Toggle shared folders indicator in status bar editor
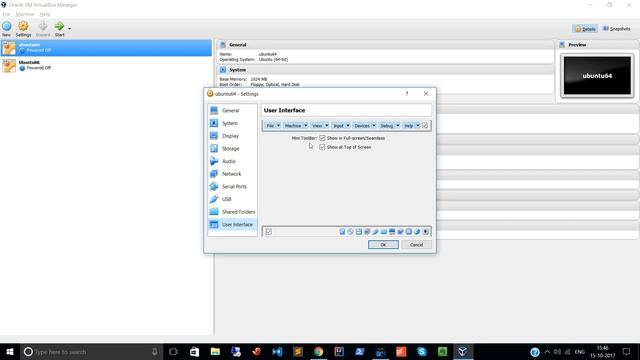The height and width of the screenshot is (360, 640). 384,232
